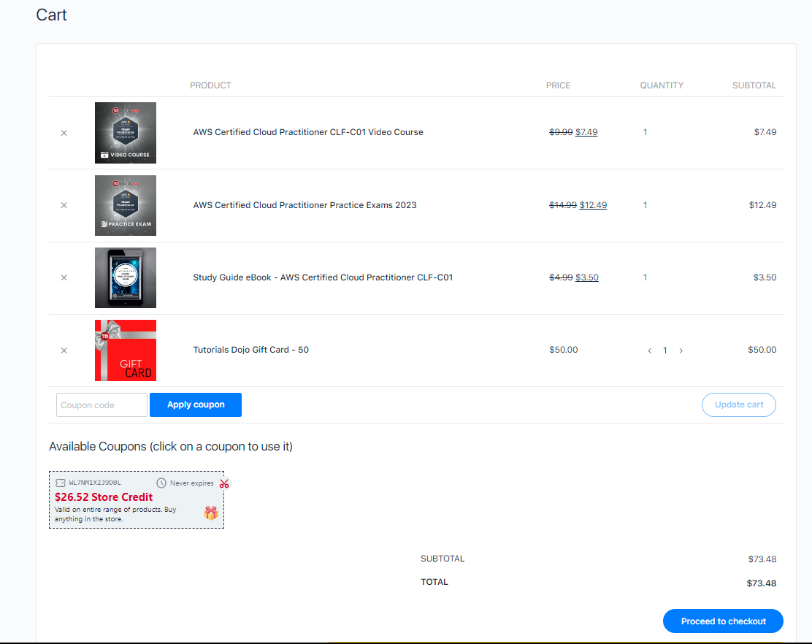This screenshot has width=812, height=644.
Task: Click the clock icon next to Never expires
Action: click(161, 483)
